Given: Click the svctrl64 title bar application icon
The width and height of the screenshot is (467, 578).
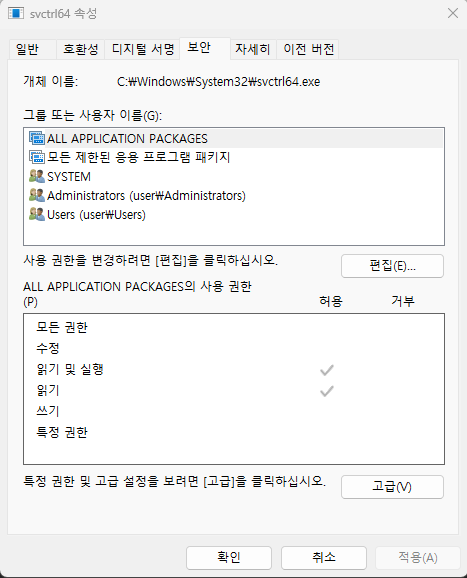Looking at the screenshot, I should (16, 14).
